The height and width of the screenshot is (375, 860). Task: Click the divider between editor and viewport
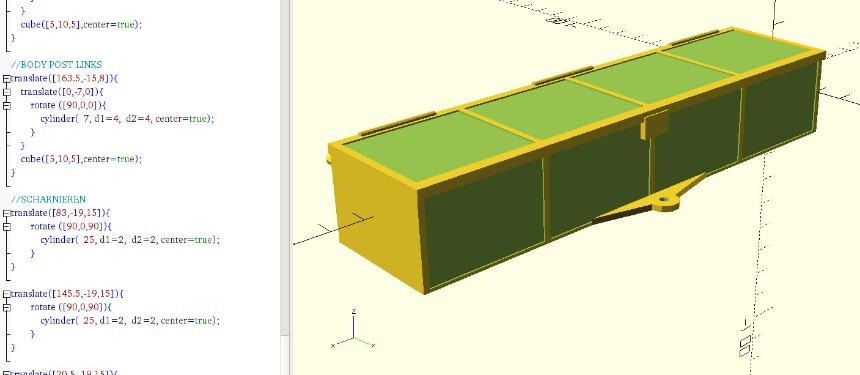point(291,188)
